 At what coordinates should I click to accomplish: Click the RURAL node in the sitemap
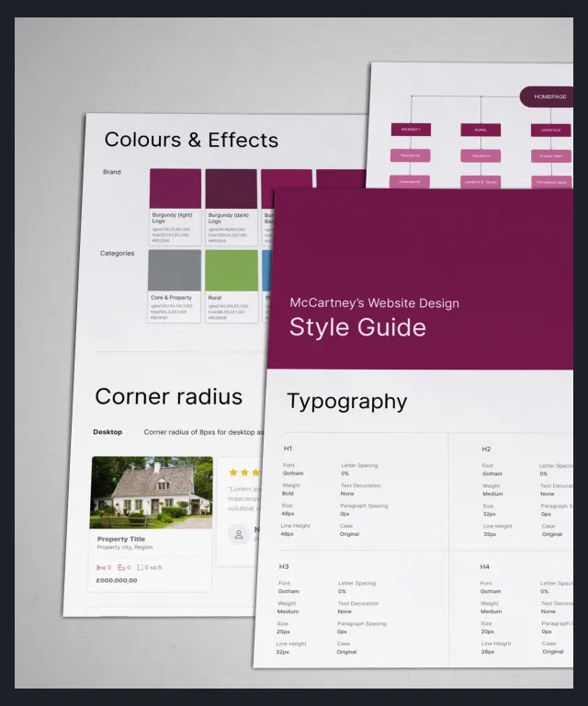point(481,131)
